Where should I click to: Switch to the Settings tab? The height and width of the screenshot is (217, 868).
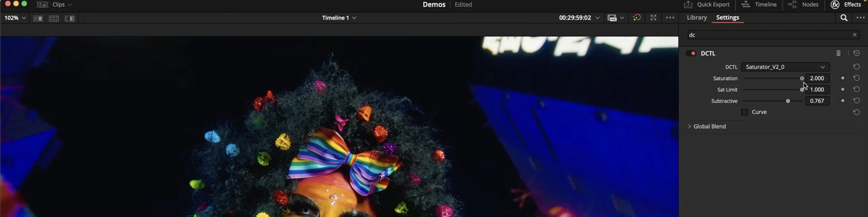727,17
